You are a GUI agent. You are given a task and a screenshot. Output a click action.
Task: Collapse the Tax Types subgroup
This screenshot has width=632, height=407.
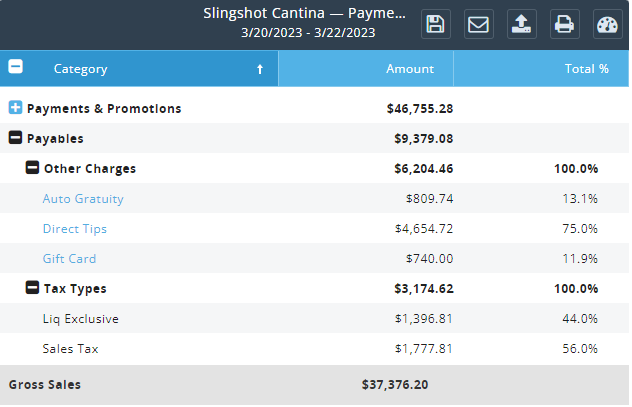coord(33,288)
